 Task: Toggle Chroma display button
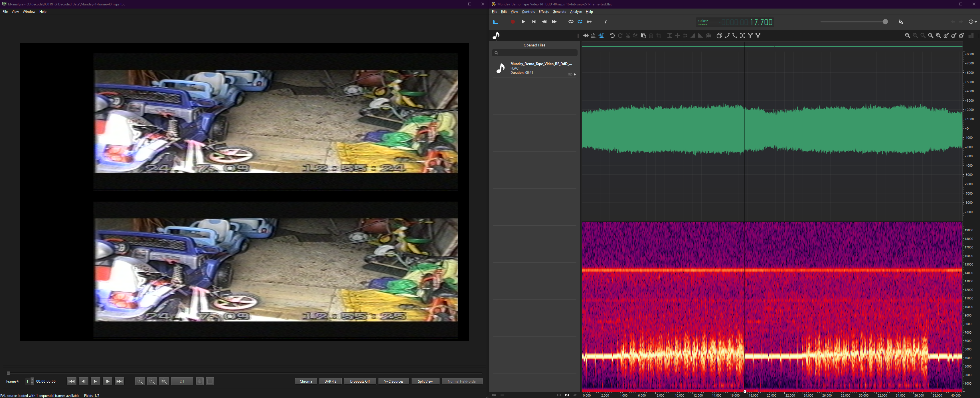pyautogui.click(x=305, y=381)
